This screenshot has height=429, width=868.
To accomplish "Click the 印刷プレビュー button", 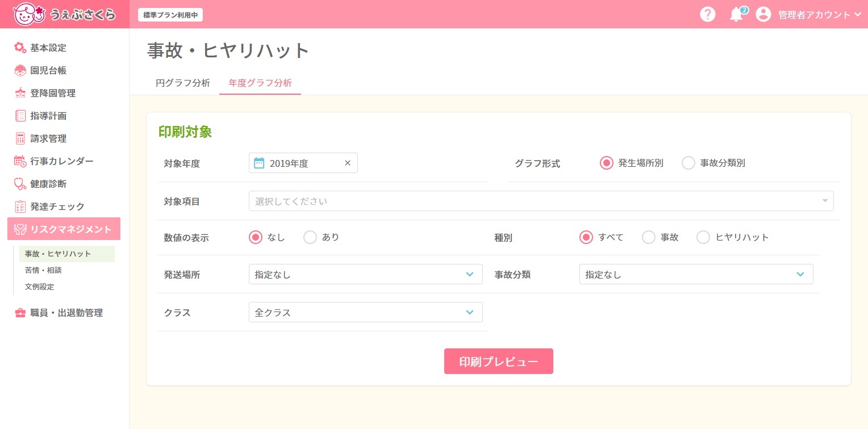I will point(499,361).
